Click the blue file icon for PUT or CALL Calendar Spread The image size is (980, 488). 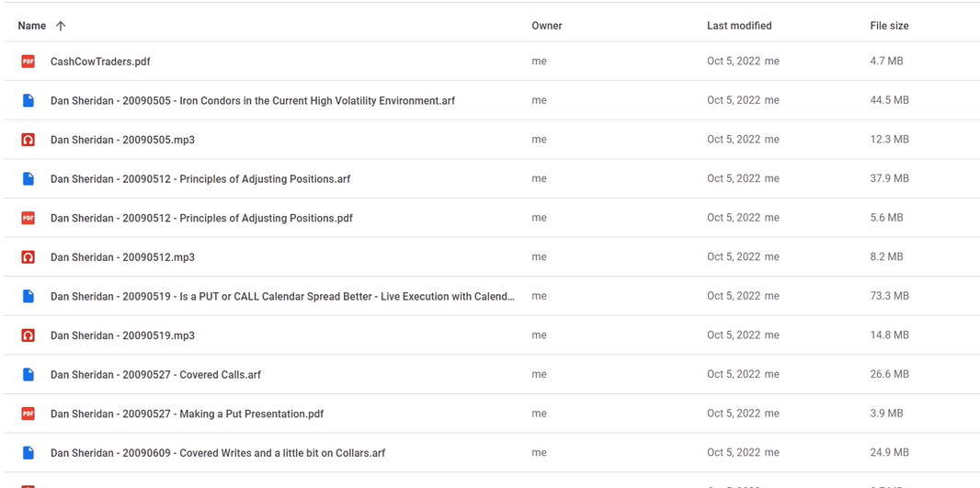click(28, 296)
